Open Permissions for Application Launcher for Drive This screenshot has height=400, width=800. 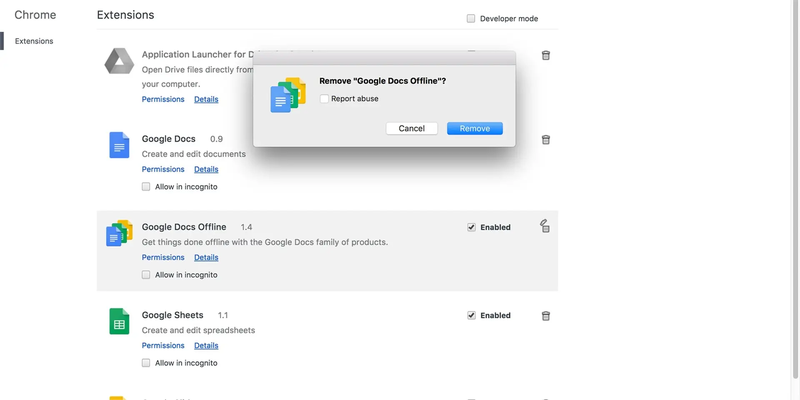(163, 99)
